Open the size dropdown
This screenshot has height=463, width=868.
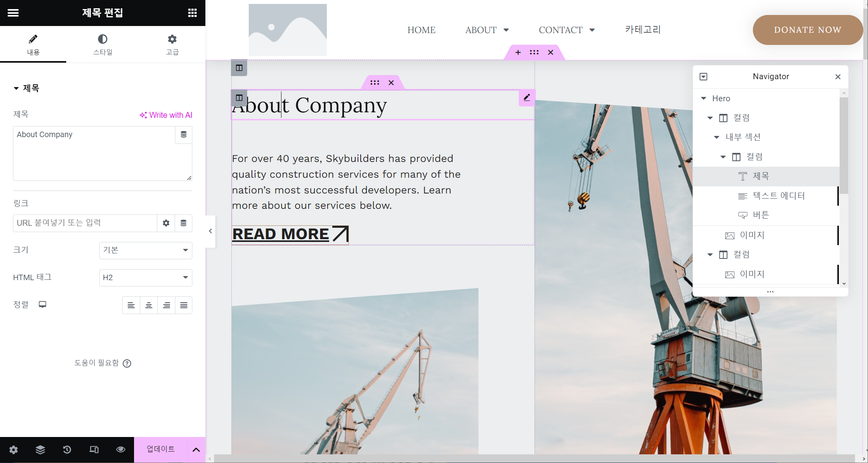coord(145,250)
